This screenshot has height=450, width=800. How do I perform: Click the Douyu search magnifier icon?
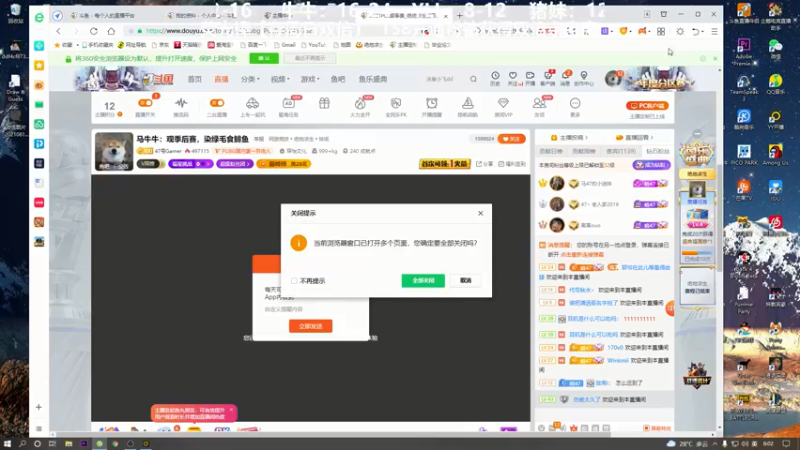473,79
